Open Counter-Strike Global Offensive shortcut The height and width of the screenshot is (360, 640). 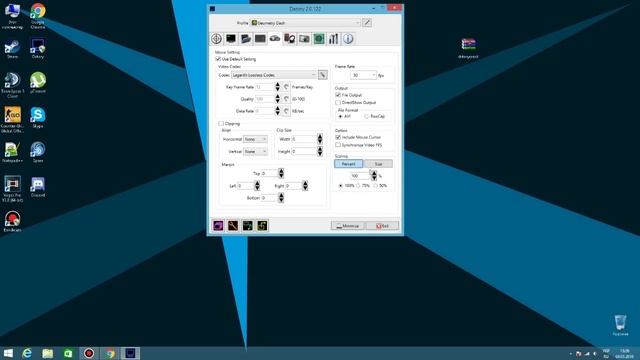click(12, 119)
